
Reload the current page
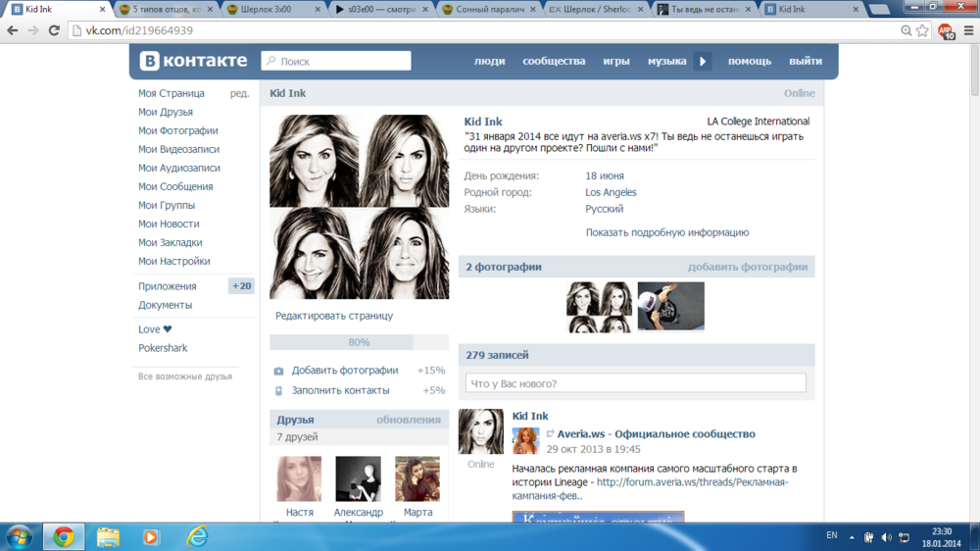click(54, 30)
